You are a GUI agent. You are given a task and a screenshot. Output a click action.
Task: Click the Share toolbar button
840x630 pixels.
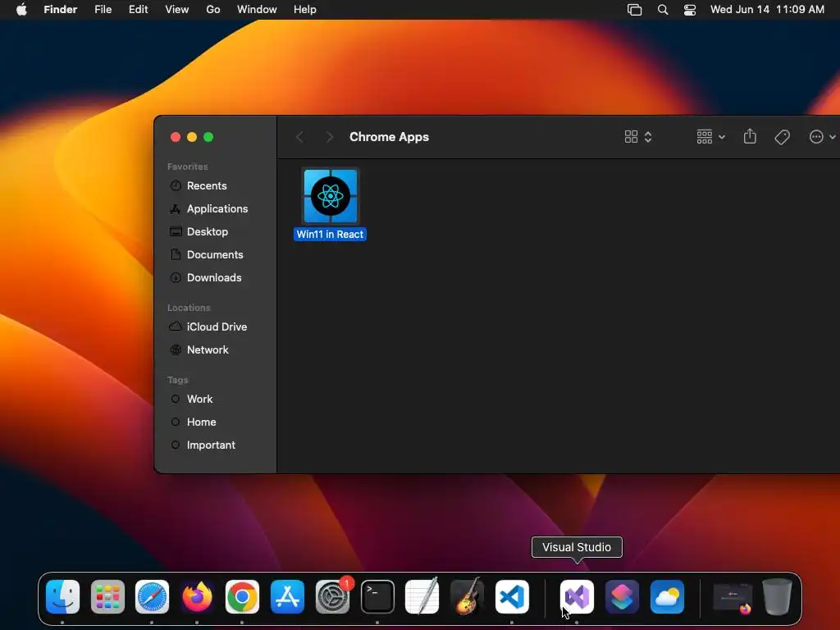point(750,137)
